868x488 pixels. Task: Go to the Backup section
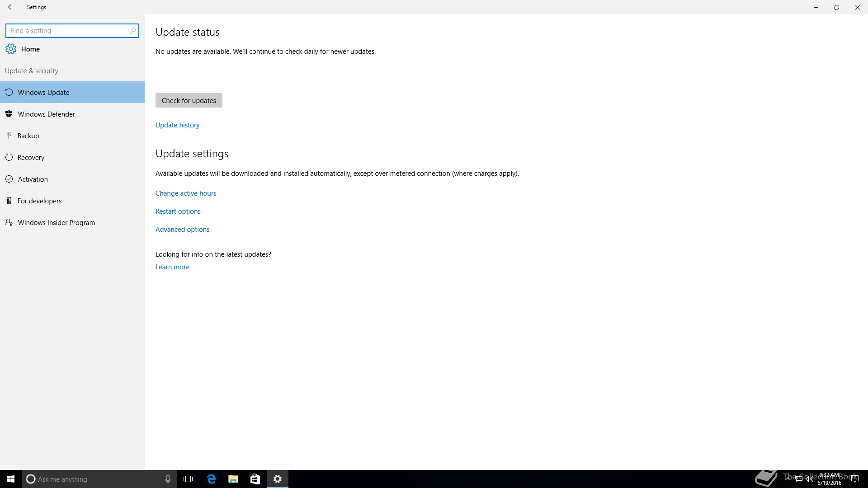pos(72,136)
